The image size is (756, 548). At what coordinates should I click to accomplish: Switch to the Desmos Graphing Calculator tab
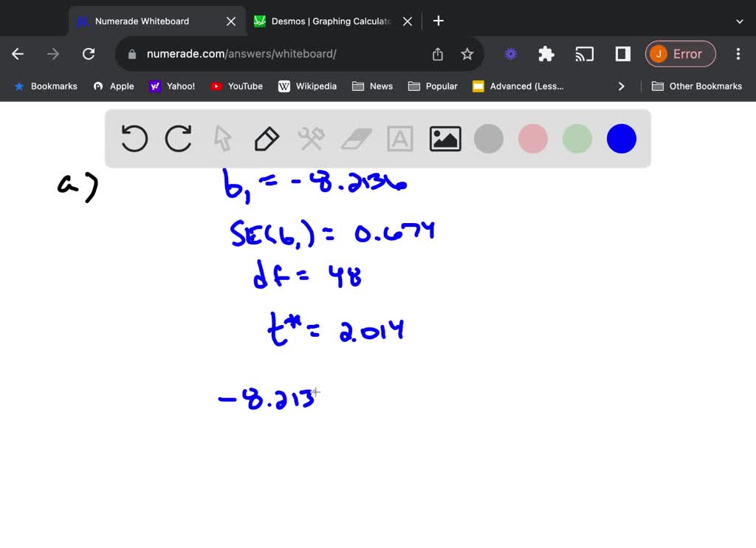click(x=325, y=21)
